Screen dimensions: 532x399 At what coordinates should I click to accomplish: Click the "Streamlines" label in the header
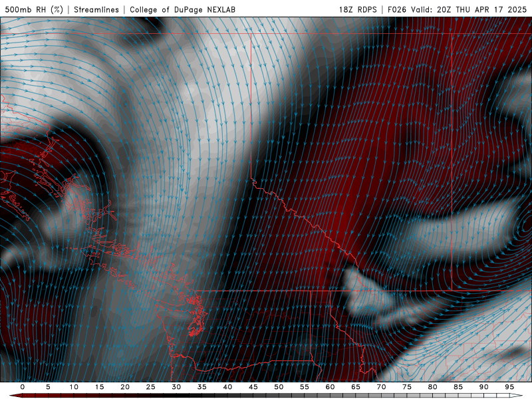(96, 9)
